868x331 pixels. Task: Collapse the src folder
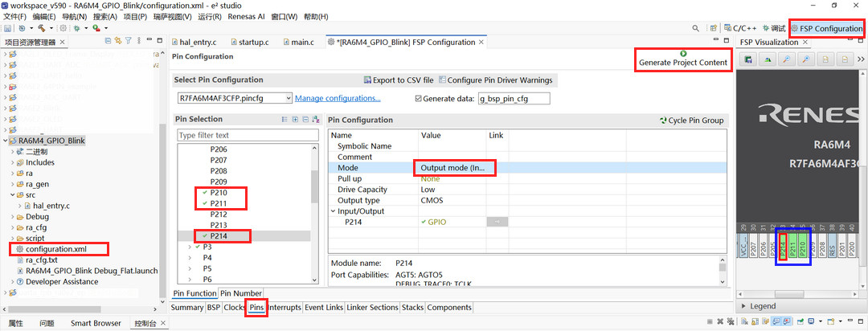point(12,195)
